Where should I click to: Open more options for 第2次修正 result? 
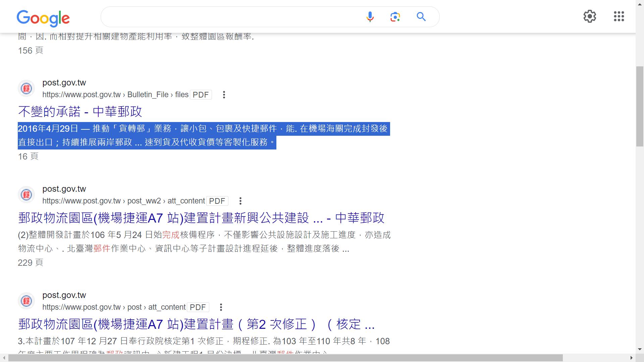(221, 307)
